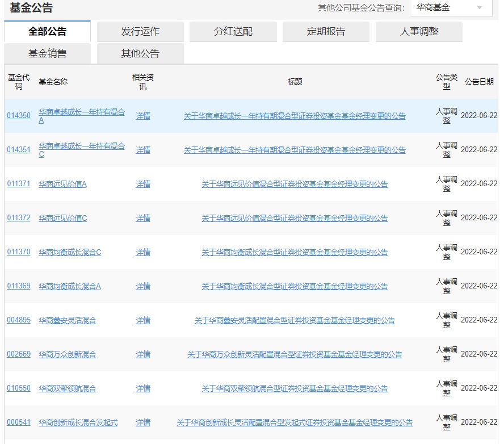This screenshot has height=444, width=504.
Task: Click 详情 in the 011372 row
Action: click(143, 218)
